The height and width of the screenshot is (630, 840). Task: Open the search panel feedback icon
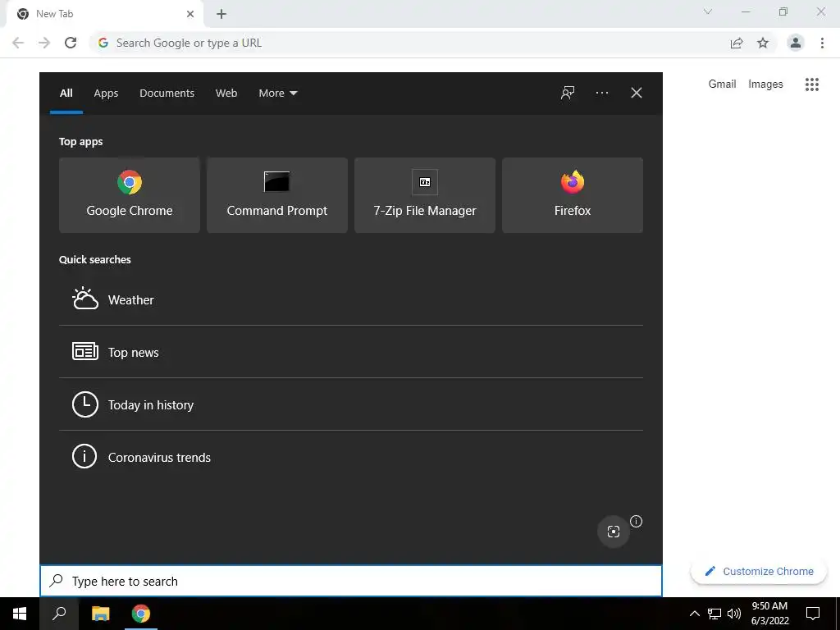point(568,93)
